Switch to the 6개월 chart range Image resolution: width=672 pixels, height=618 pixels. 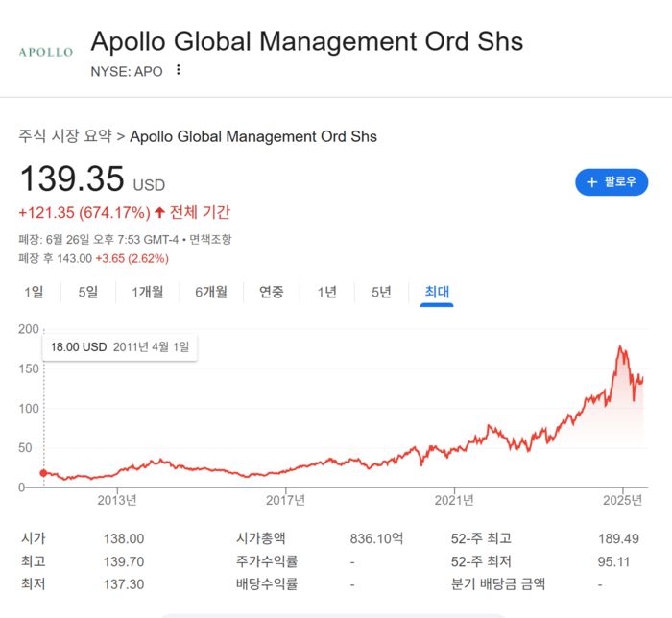coord(210,292)
